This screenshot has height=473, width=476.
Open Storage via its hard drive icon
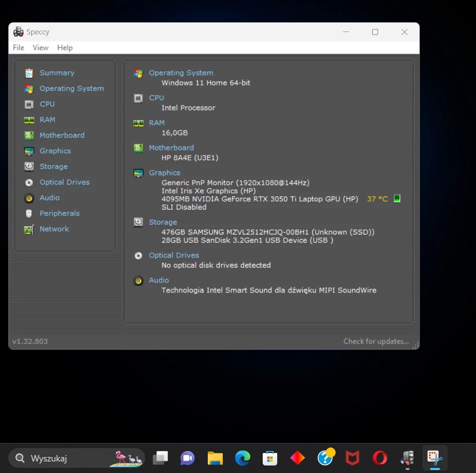[29, 166]
